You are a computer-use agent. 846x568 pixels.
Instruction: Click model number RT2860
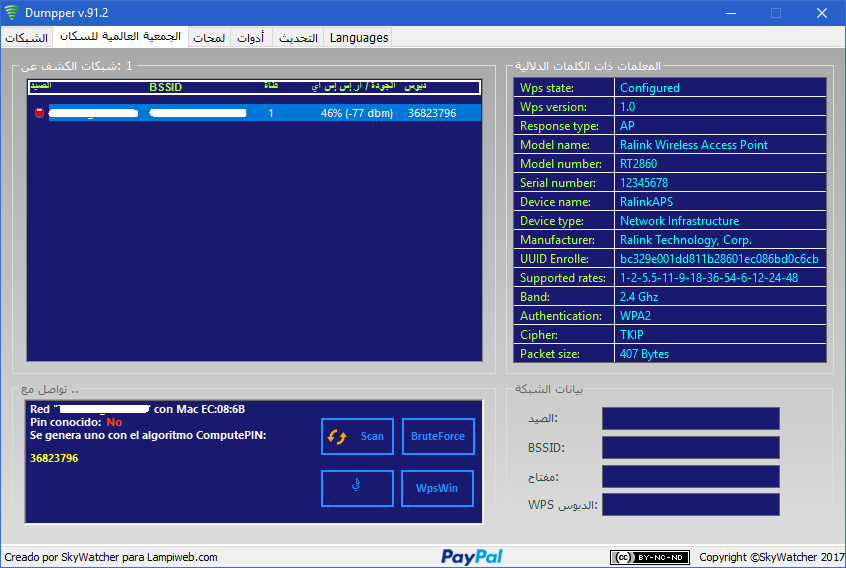click(638, 164)
